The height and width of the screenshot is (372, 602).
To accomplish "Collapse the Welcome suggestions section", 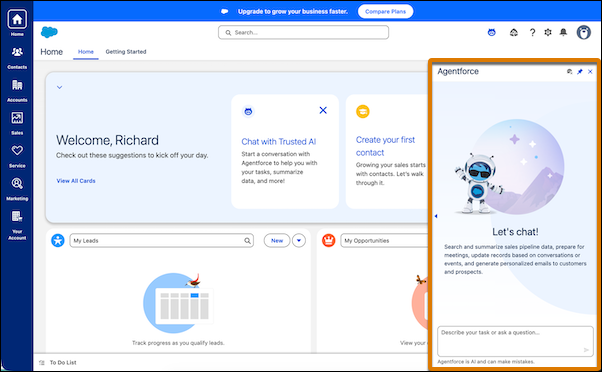I will point(60,87).
